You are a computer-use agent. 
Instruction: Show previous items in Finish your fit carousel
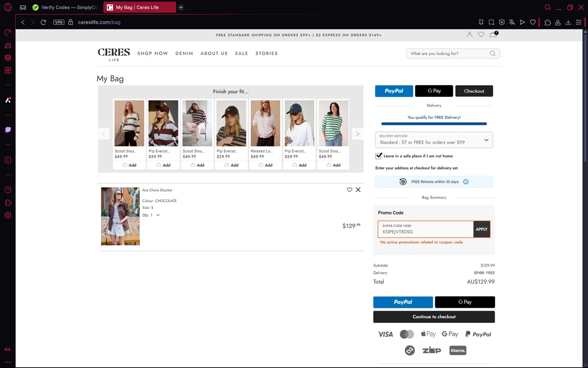[103, 134]
